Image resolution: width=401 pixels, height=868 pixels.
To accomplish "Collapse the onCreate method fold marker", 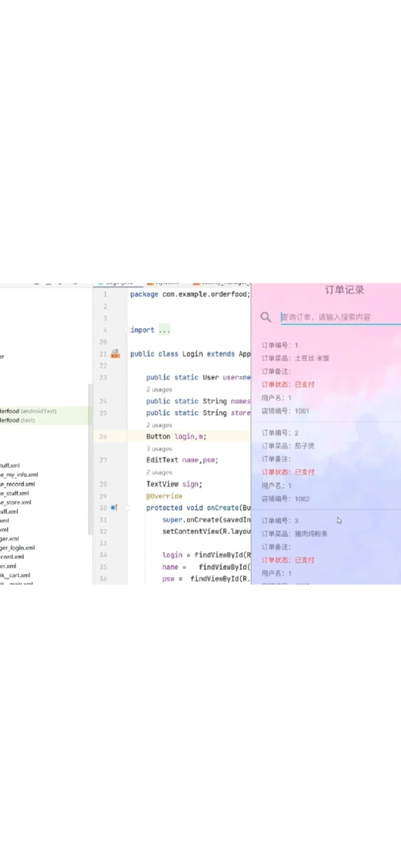I will 127,508.
